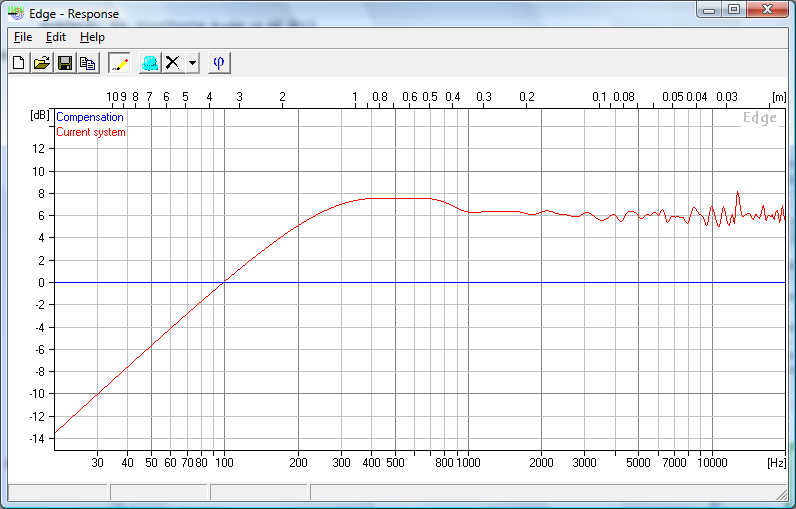Click the -14 dB axis label

pyautogui.click(x=37, y=438)
